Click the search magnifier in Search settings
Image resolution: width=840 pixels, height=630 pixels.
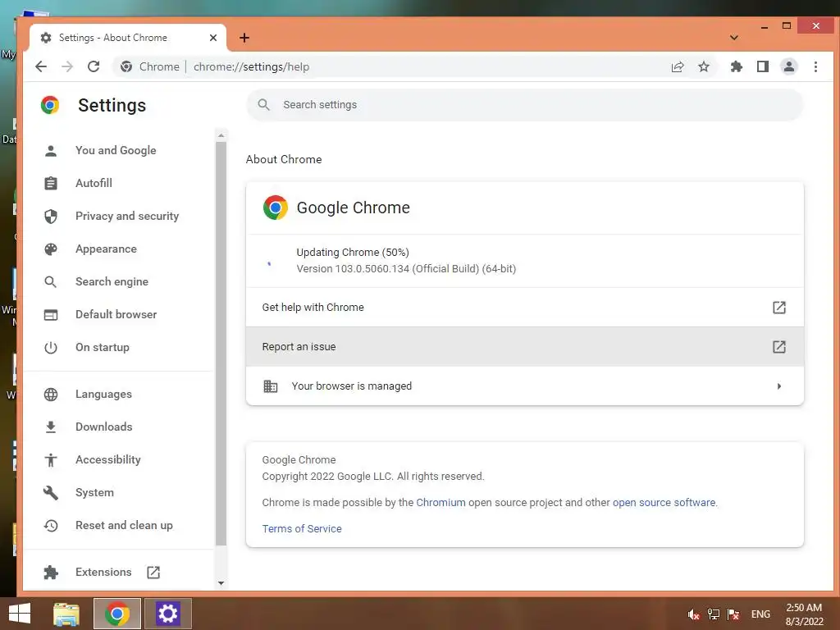pos(263,104)
